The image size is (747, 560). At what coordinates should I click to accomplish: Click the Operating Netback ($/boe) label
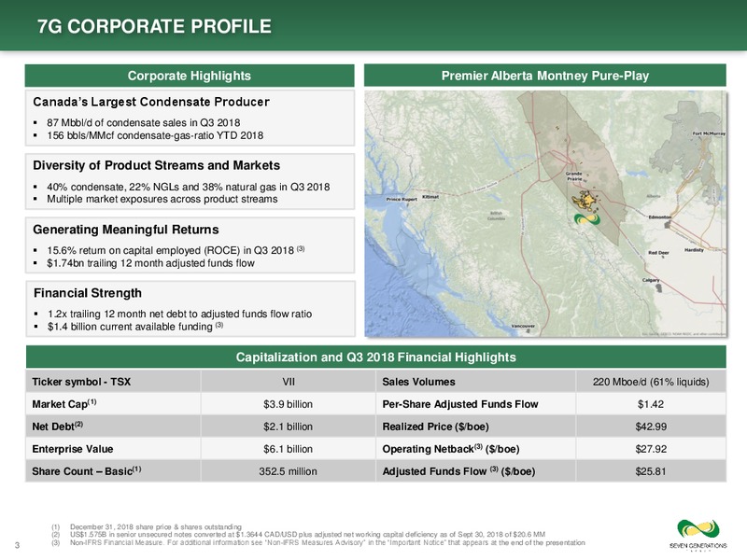[x=451, y=449]
